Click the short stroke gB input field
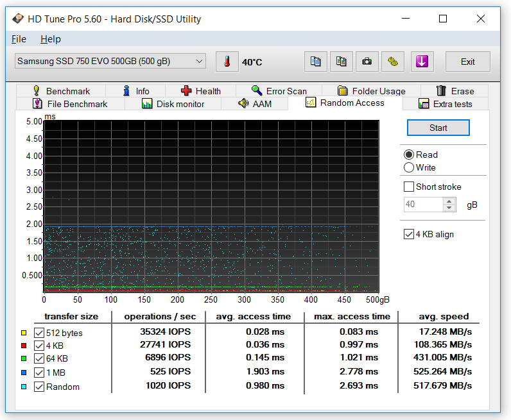Viewport: 511px width, 420px height. click(423, 205)
